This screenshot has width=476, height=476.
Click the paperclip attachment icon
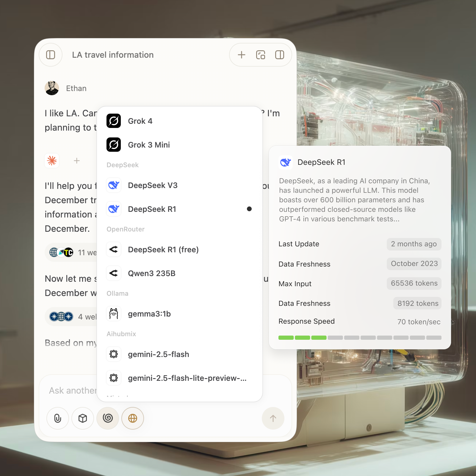[58, 418]
